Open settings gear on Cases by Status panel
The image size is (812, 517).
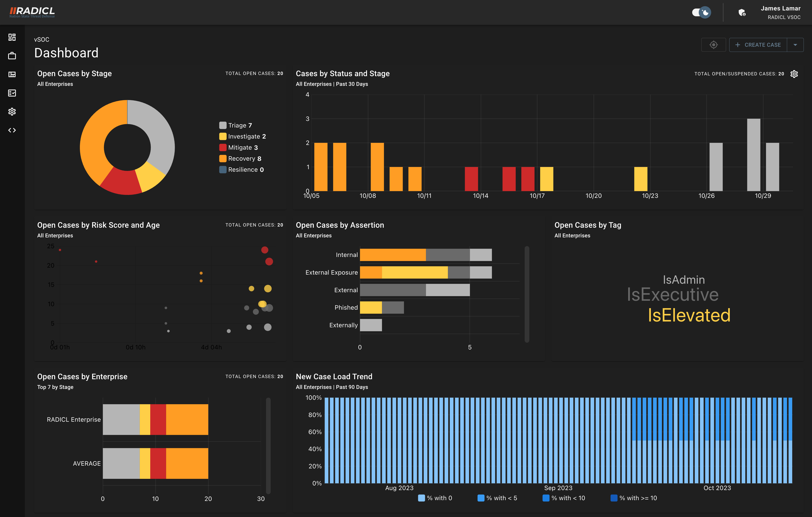coord(794,74)
